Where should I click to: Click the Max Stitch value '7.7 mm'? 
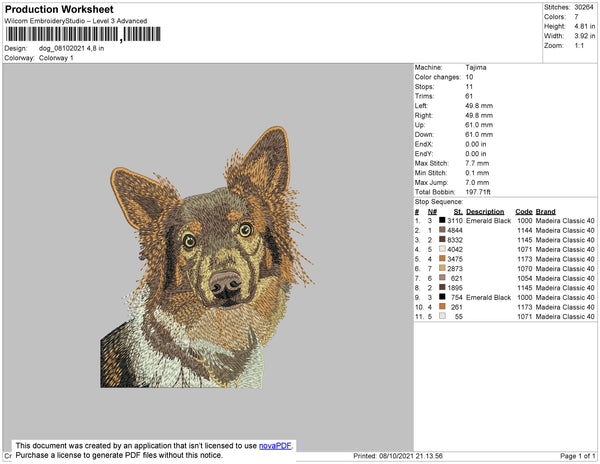477,163
